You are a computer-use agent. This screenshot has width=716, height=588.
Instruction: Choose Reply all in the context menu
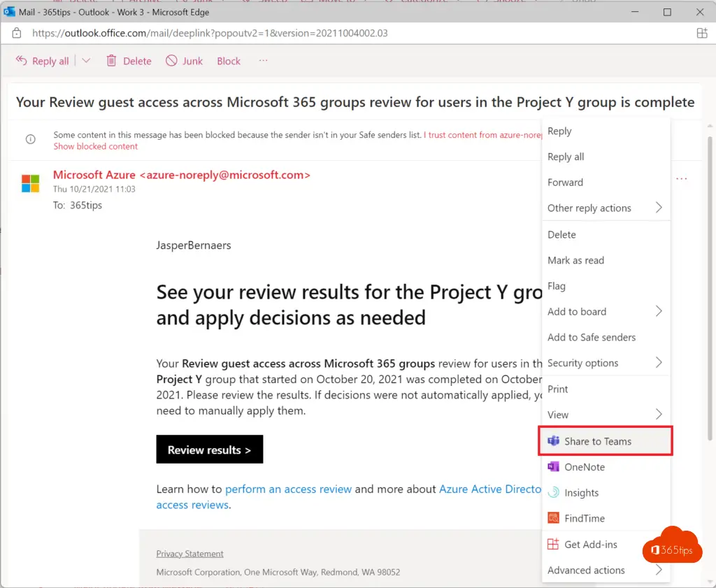(x=606, y=157)
